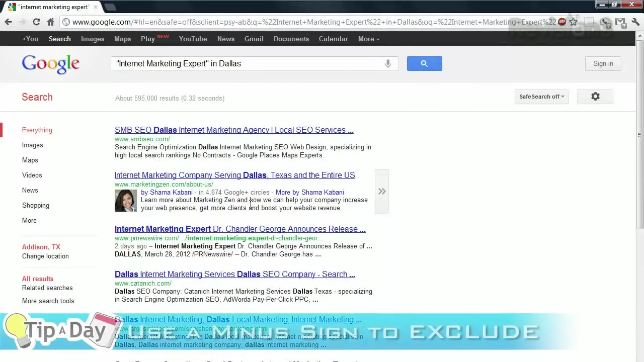Click the site info icon in address bar
644x362 pixels.
66,22
